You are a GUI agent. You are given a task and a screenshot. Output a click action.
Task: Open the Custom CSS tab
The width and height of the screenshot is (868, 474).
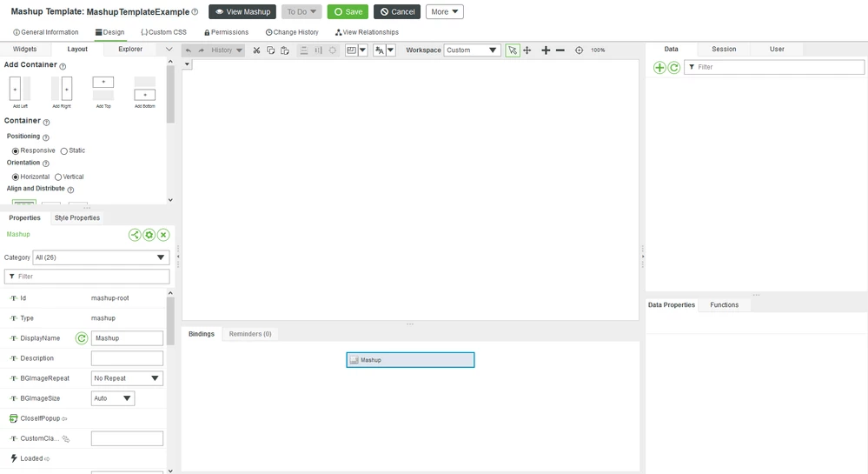[x=164, y=32]
